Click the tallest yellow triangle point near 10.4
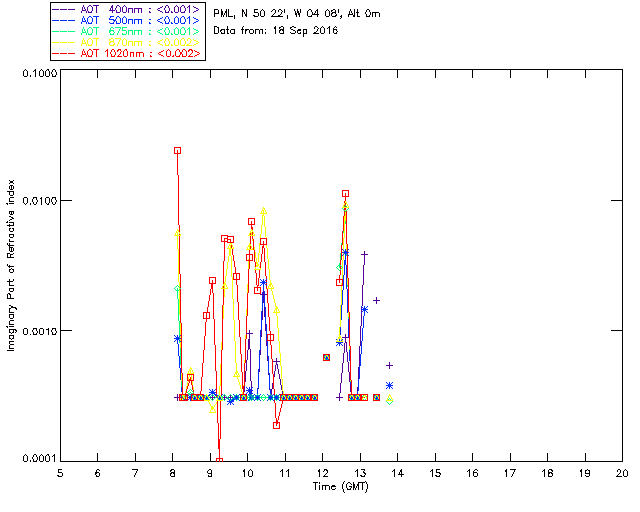This screenshot has width=640, height=512. (x=264, y=211)
